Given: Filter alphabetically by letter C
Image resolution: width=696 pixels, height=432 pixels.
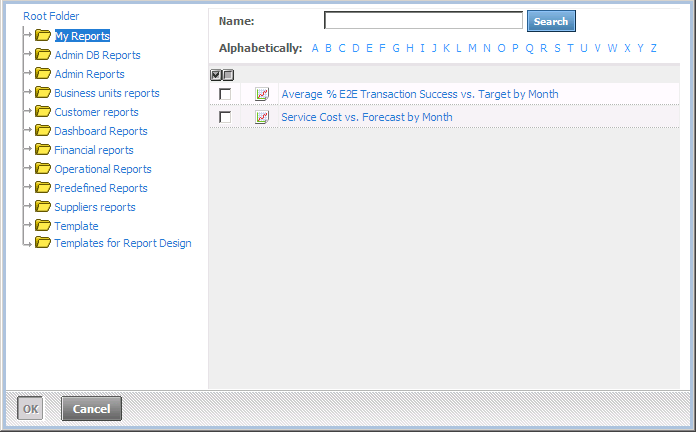Looking at the screenshot, I should (342, 48).
